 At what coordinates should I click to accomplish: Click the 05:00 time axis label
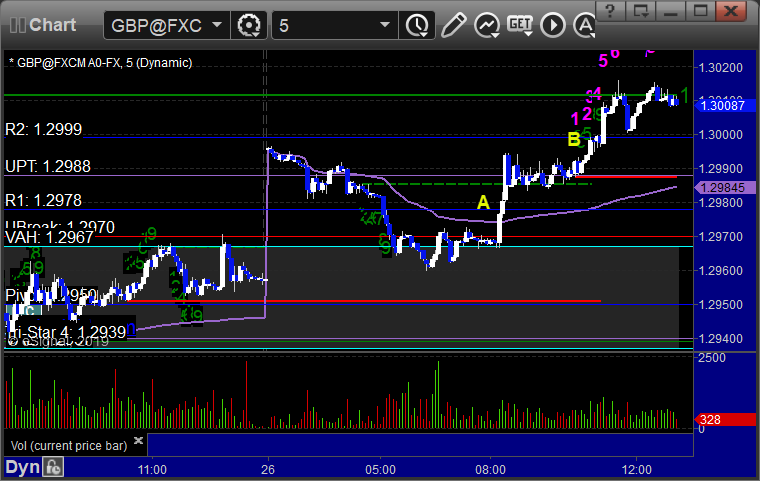coord(380,469)
